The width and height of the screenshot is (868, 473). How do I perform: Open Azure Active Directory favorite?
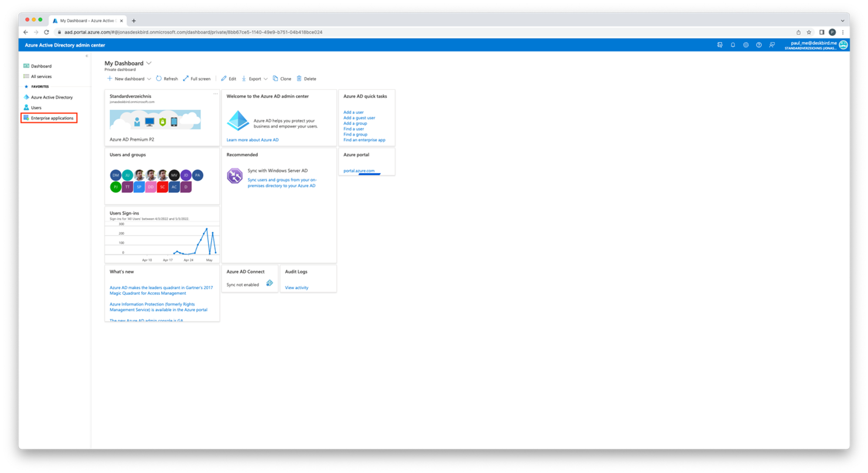tap(51, 97)
